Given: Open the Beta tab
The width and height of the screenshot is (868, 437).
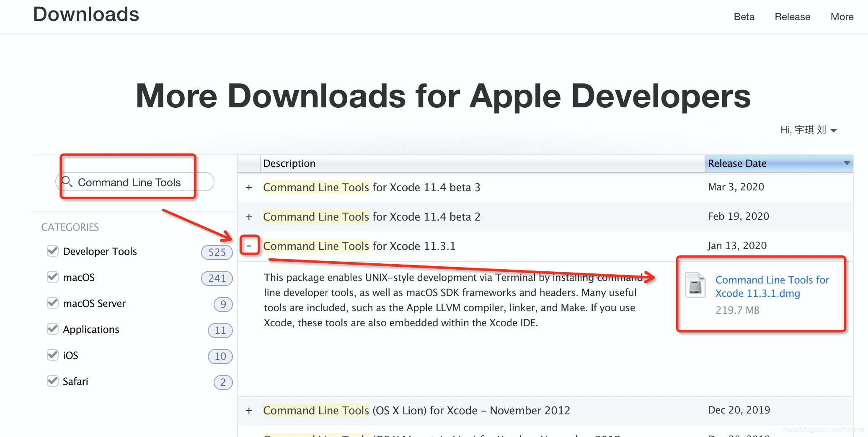Looking at the screenshot, I should 744,17.
